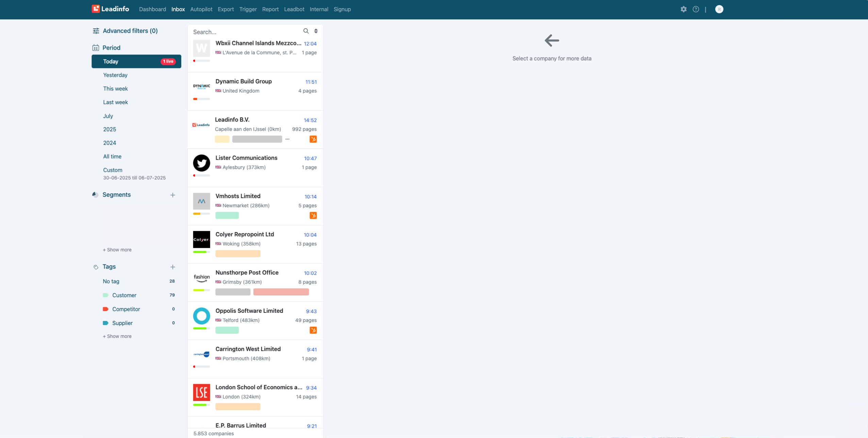Show more tags
The height and width of the screenshot is (438, 868).
coord(117,336)
